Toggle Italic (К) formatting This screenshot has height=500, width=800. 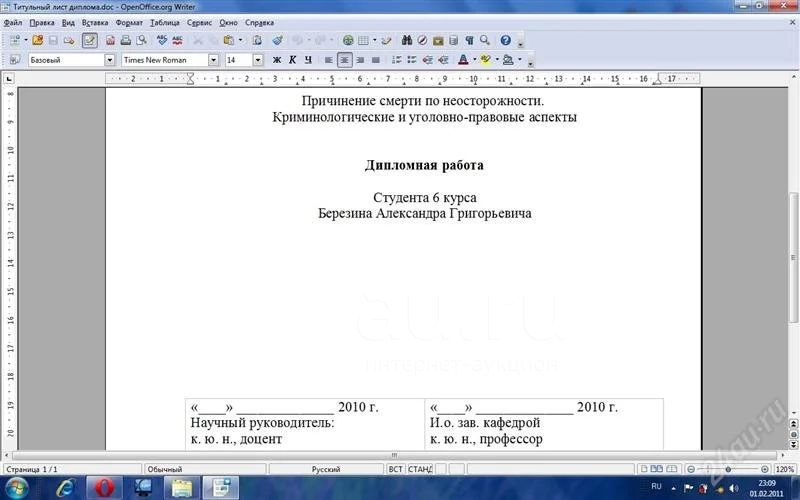pos(292,60)
